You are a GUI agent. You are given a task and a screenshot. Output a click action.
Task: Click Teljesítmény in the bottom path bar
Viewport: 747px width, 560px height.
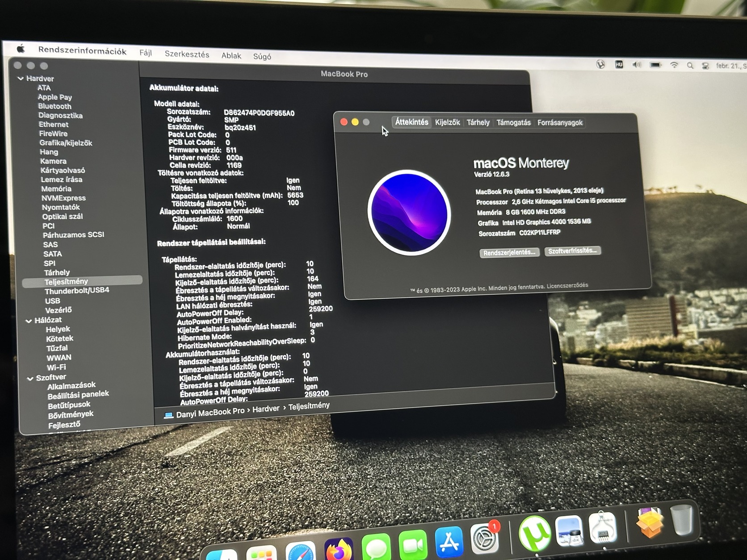pos(309,406)
